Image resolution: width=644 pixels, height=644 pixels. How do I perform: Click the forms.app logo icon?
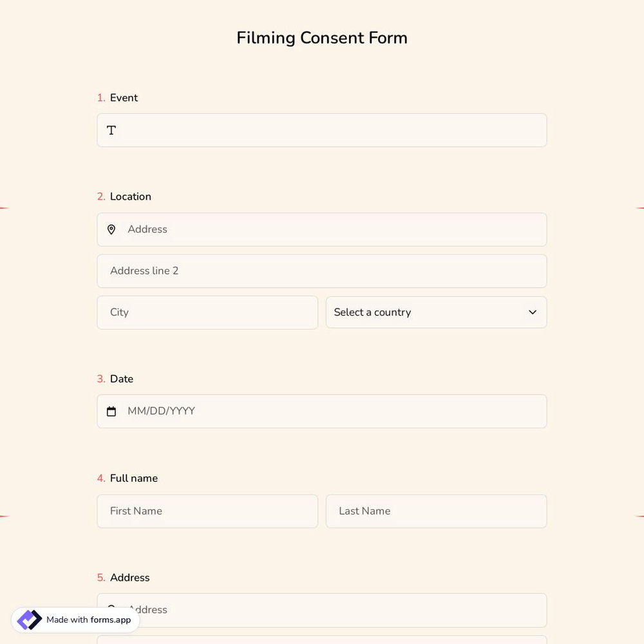coord(29,620)
